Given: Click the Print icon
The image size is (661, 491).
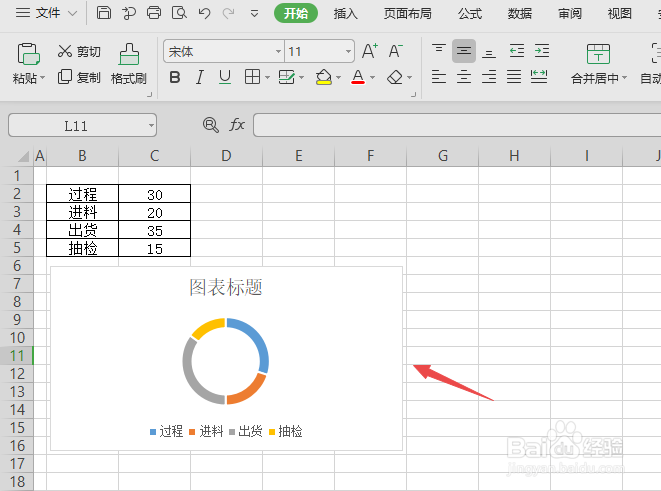Looking at the screenshot, I should tap(154, 13).
